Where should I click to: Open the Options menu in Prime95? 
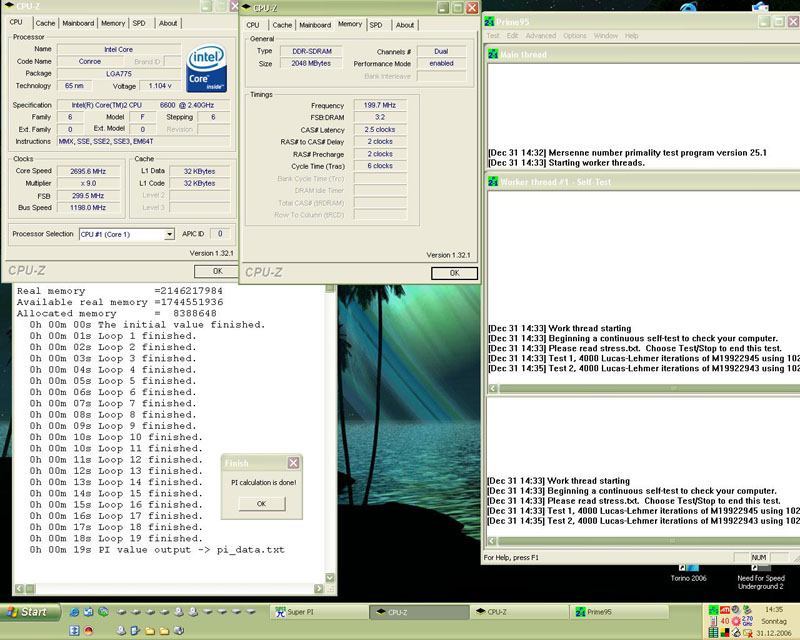[x=575, y=35]
